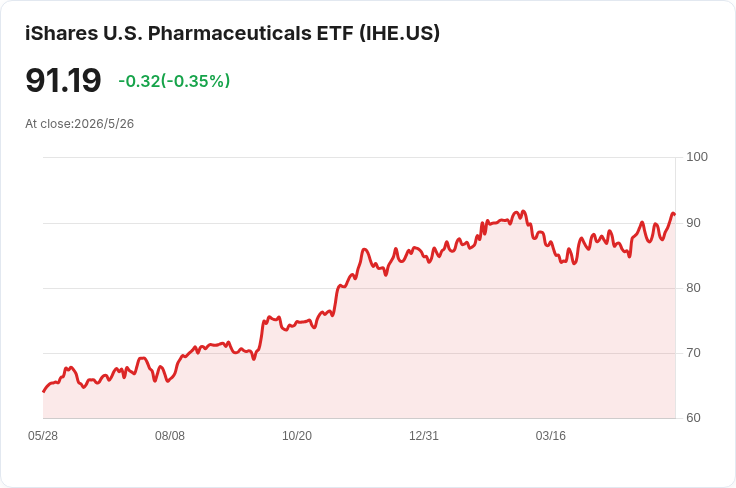Click the 08/08 x-axis date label

click(170, 436)
